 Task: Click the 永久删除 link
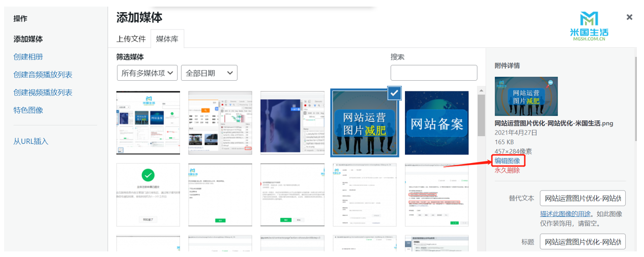point(507,170)
